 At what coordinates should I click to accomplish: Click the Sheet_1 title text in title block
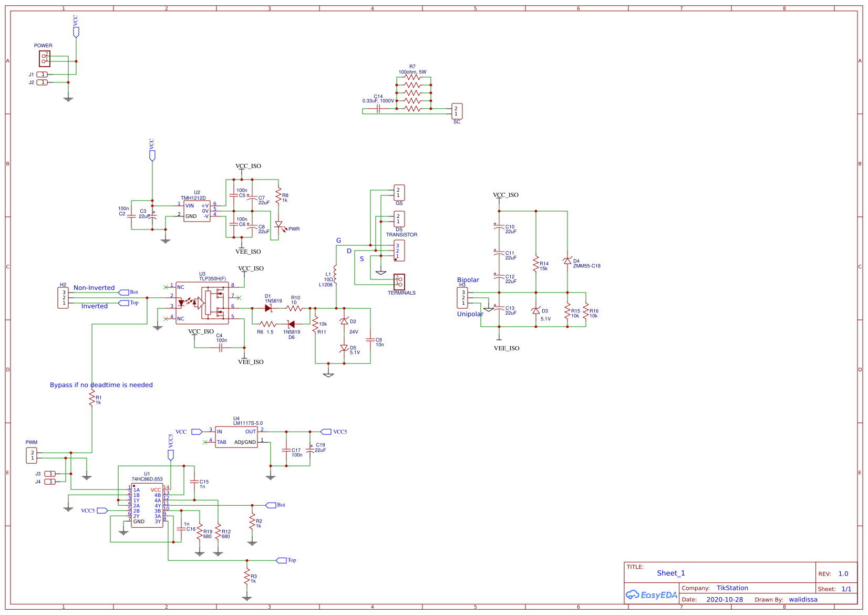click(x=671, y=574)
